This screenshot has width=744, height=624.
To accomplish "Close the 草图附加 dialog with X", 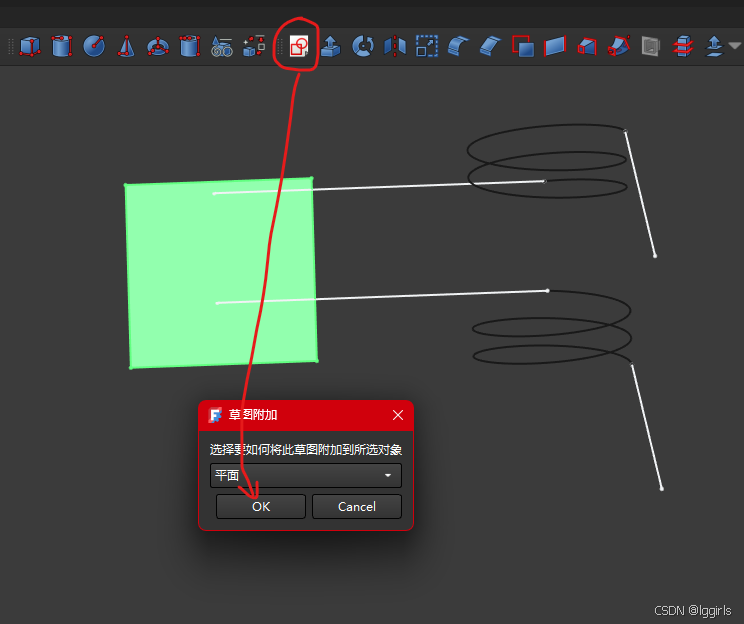I will point(398,415).
